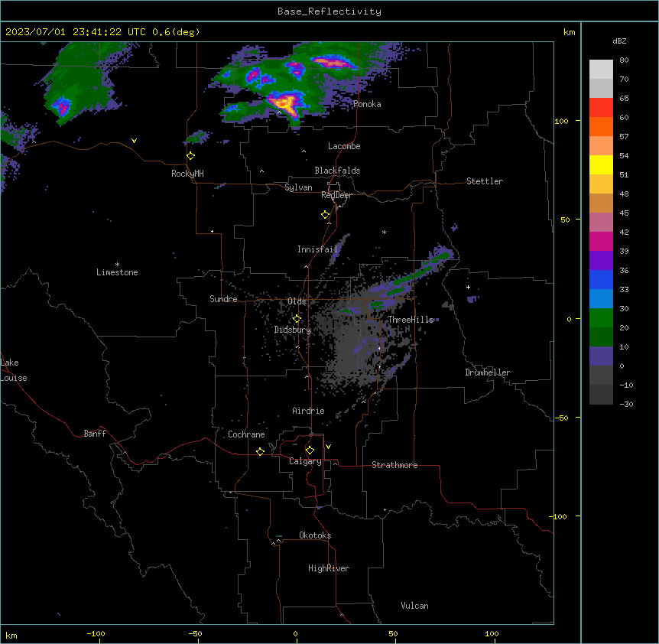659x644 pixels.
Task: Click the Ponoka city label
Action: click(x=367, y=104)
